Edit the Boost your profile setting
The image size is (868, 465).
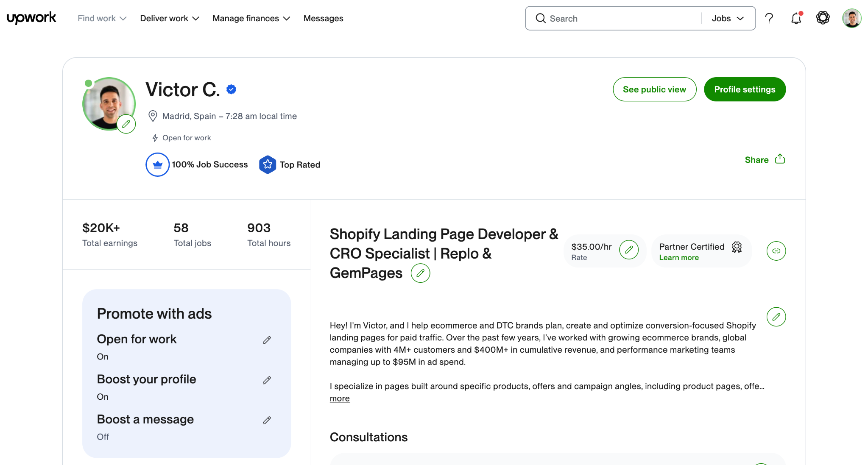(x=267, y=380)
